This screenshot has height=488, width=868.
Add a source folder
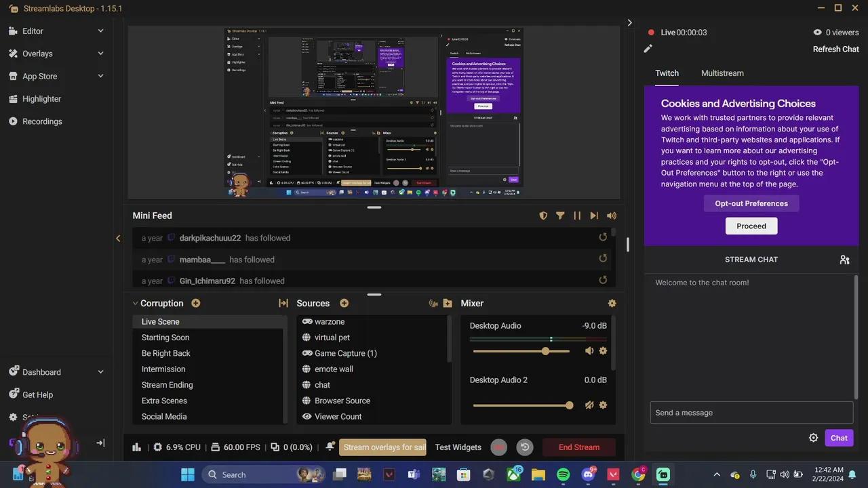448,304
